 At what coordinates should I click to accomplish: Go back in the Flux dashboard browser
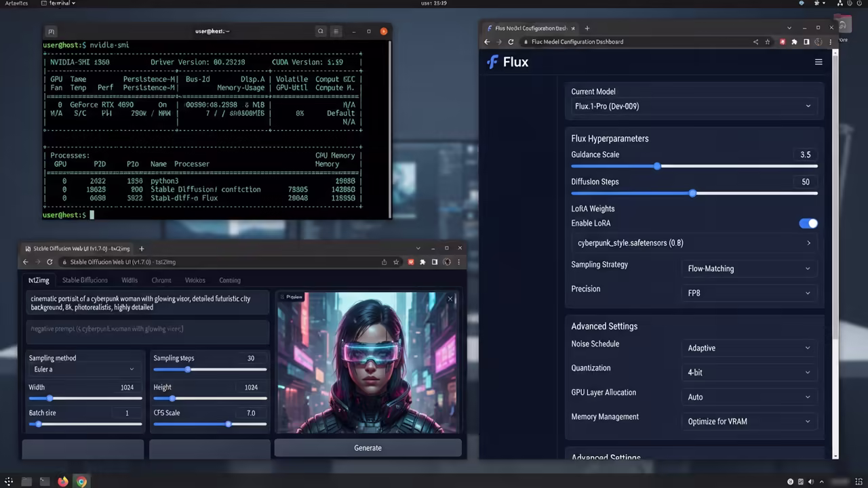point(487,41)
